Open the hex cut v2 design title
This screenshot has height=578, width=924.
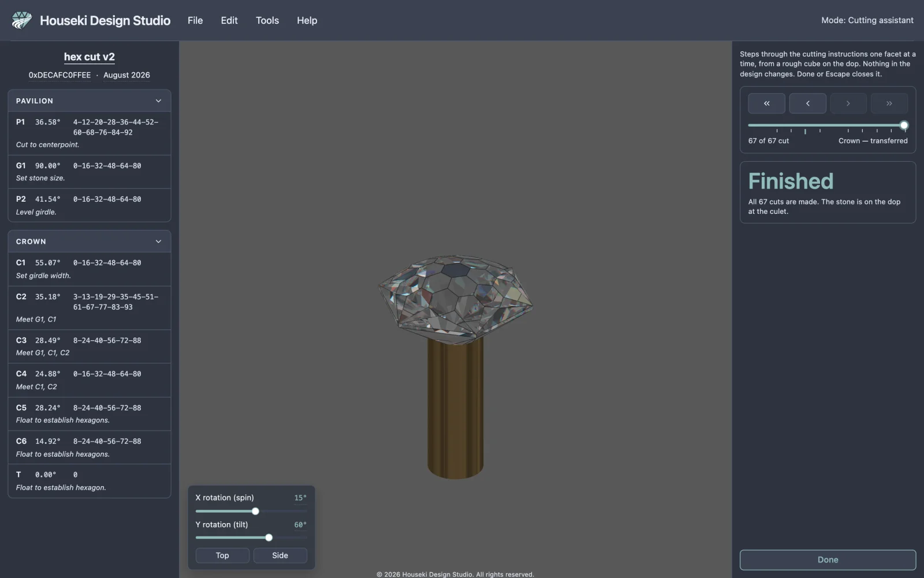point(90,57)
